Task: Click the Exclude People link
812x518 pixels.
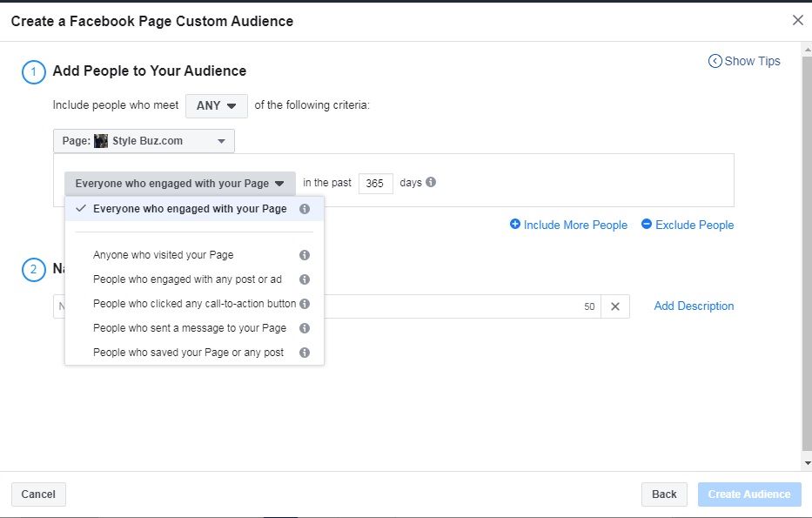Action: pos(688,225)
